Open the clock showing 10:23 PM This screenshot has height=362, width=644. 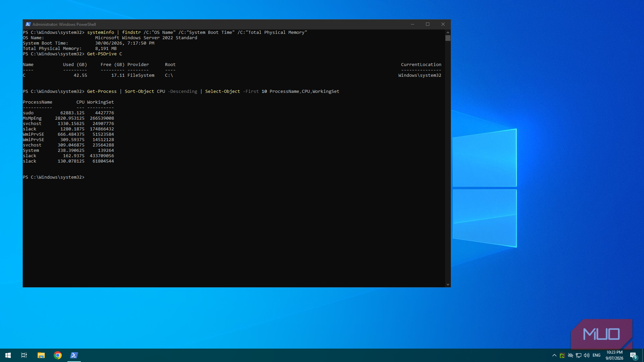click(x=614, y=355)
